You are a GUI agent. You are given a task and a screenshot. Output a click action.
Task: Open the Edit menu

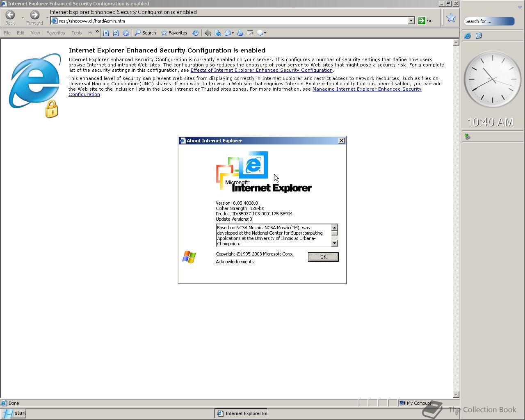21,33
